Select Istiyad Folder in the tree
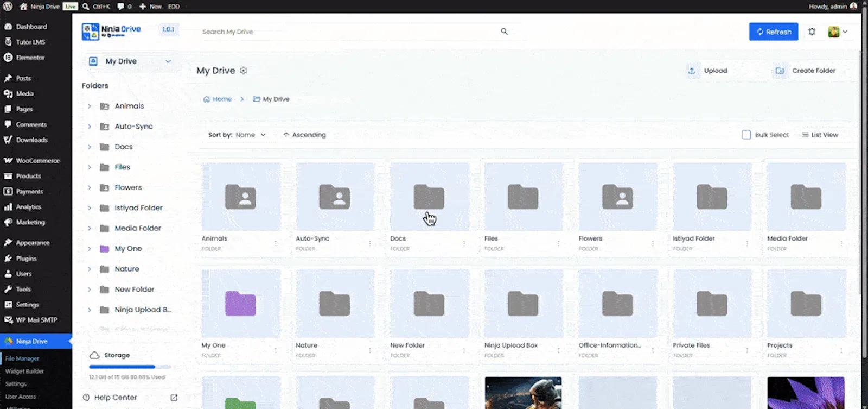This screenshot has height=409, width=868. coord(138,208)
